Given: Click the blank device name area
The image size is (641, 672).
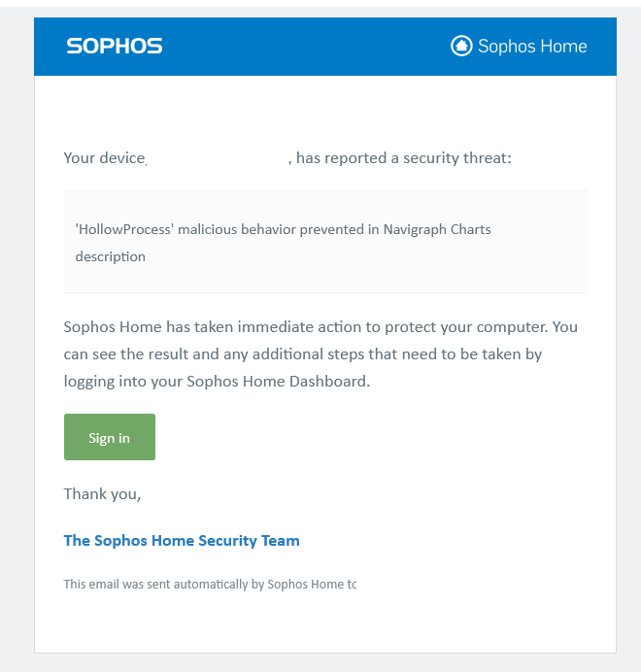Looking at the screenshot, I should [218, 158].
